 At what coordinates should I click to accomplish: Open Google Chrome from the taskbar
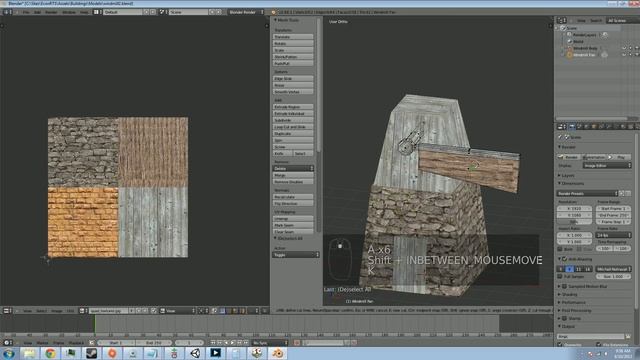pyautogui.click(x=51, y=353)
